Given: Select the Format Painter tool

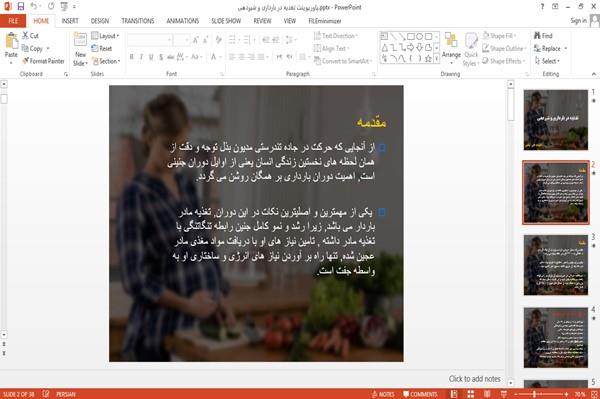Looking at the screenshot, I should (x=43, y=61).
